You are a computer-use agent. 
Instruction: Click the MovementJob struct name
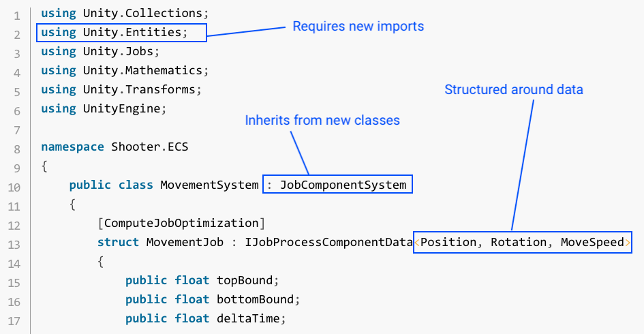[x=177, y=242]
